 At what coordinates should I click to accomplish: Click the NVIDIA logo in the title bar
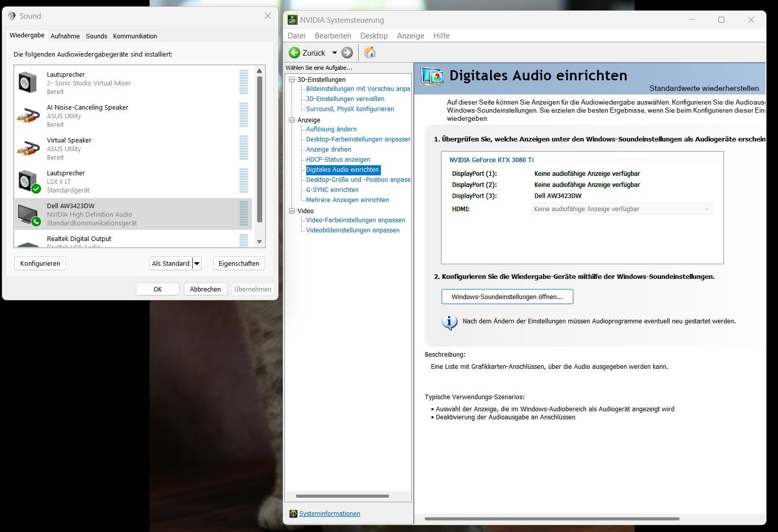pyautogui.click(x=293, y=20)
